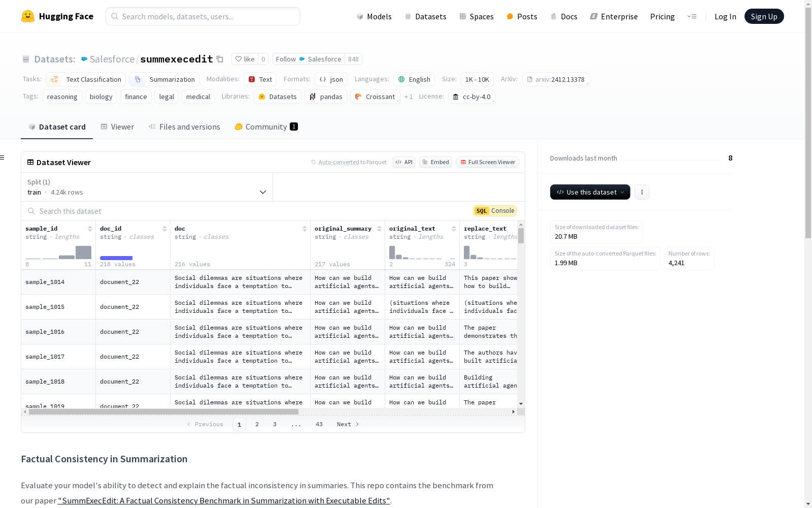812x508 pixels.
Task: Sort the doc_id column
Action: pyautogui.click(x=164, y=229)
